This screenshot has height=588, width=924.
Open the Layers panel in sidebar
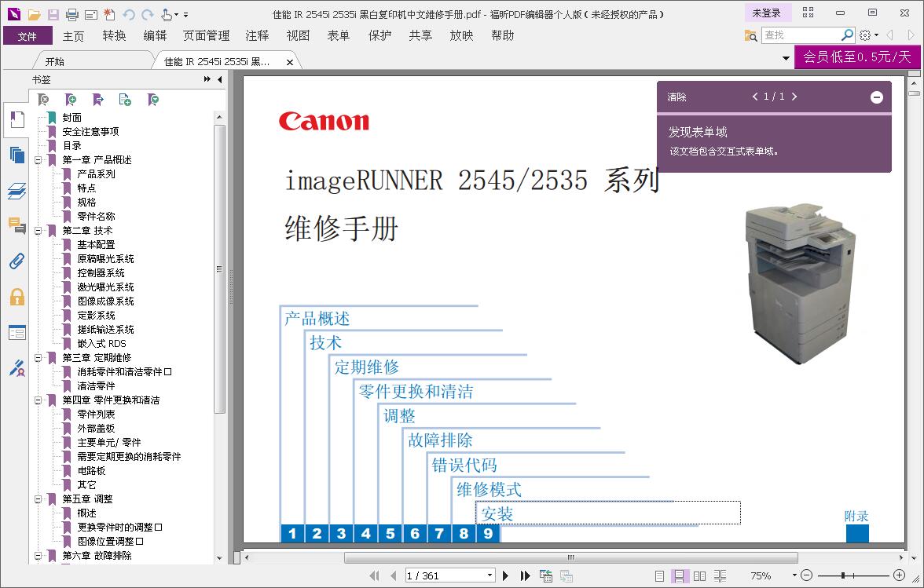click(17, 191)
